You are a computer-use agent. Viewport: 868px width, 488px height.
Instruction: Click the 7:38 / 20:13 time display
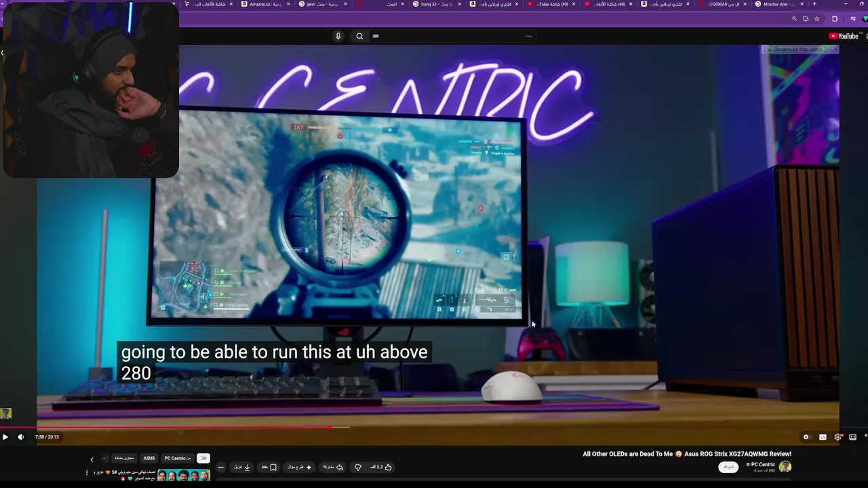point(47,437)
